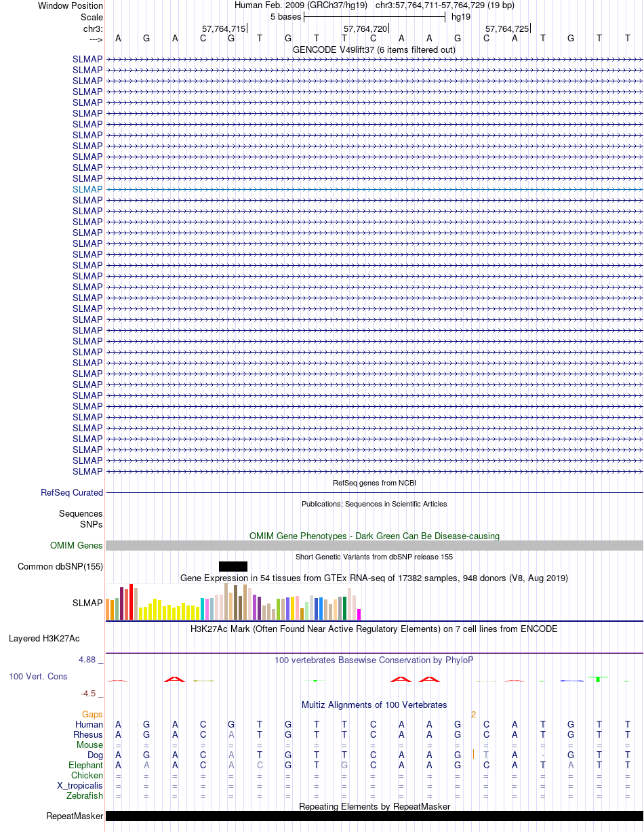Click the 100 Vert. Cons label
The height and width of the screenshot is (832, 644).
click(38, 677)
